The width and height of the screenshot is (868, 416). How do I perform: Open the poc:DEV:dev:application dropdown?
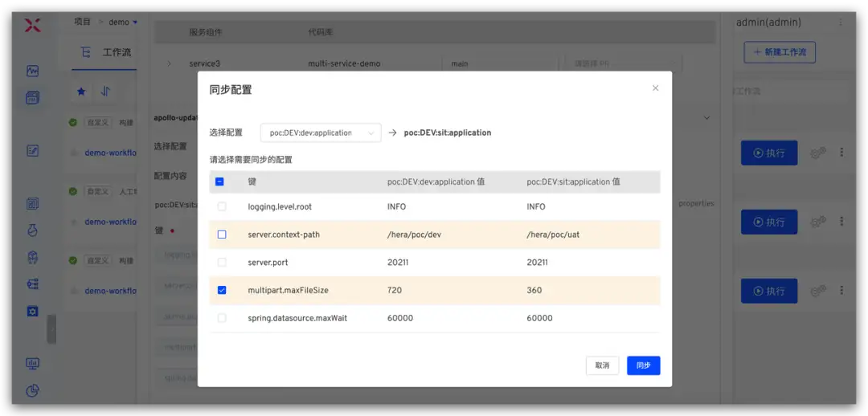coord(321,133)
